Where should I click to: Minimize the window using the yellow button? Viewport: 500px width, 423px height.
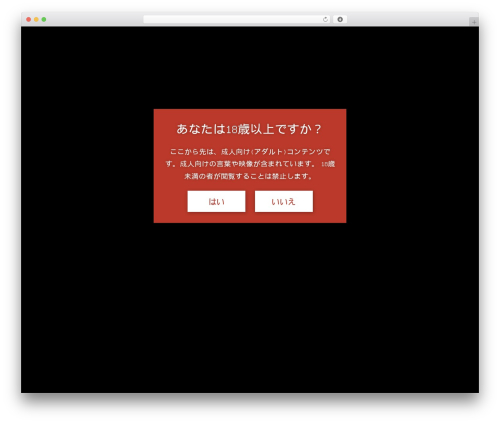coord(36,20)
